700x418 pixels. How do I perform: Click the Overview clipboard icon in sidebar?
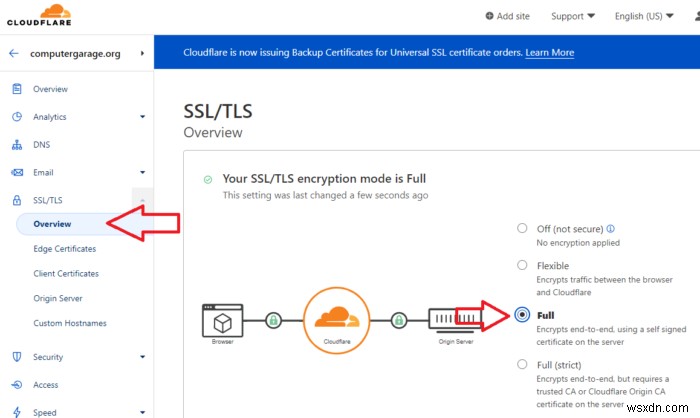coord(16,89)
